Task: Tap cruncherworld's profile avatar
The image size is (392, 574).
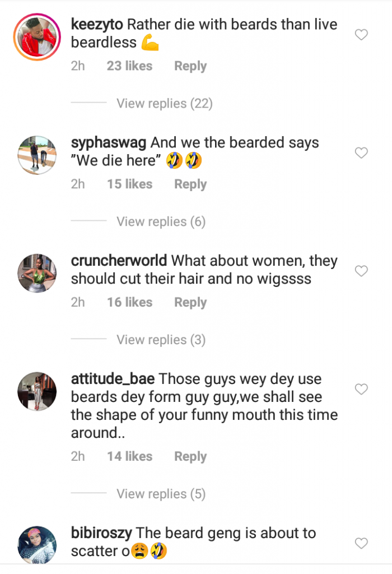Action: point(37,273)
